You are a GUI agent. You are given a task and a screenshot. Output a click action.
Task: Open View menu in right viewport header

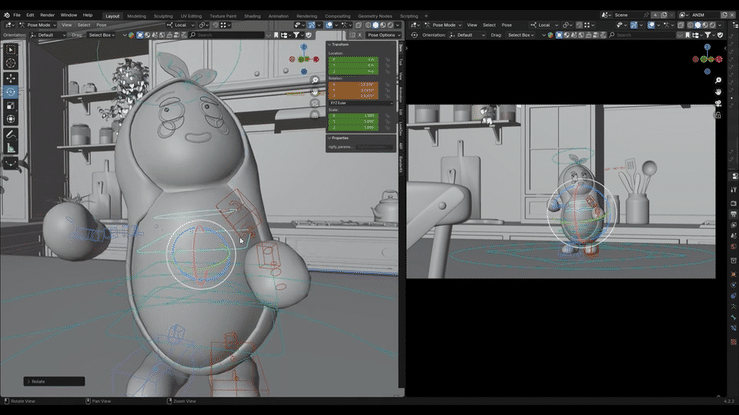[x=472, y=25]
